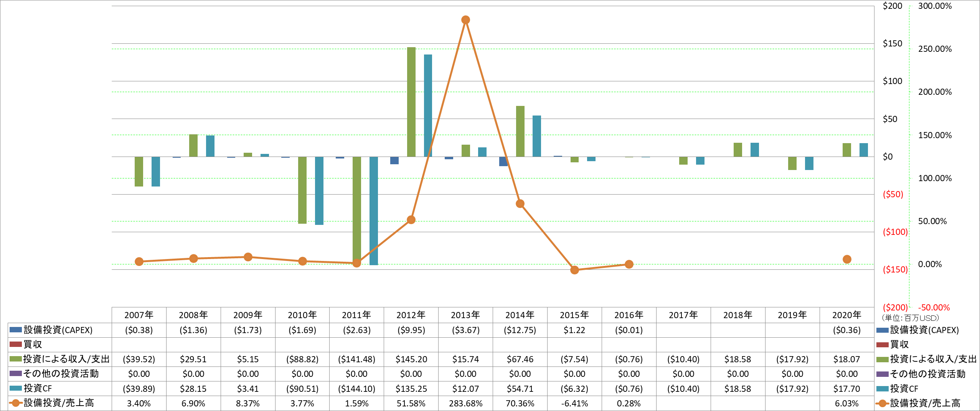Screen dimensions: 980x411
Task: Click the その他の投資活動 label in right legend
Action: [928, 374]
